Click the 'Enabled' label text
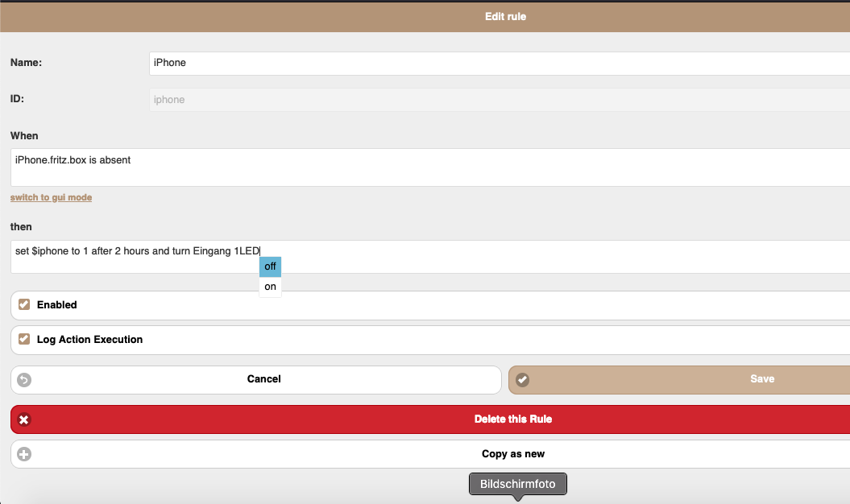Screen dimensions: 850x504 point(57,304)
